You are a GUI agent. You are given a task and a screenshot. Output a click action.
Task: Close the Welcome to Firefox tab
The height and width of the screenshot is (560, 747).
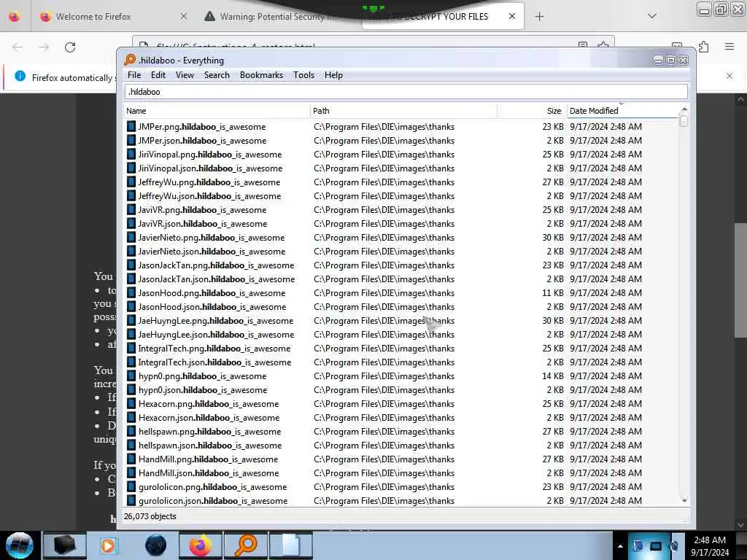click(184, 17)
